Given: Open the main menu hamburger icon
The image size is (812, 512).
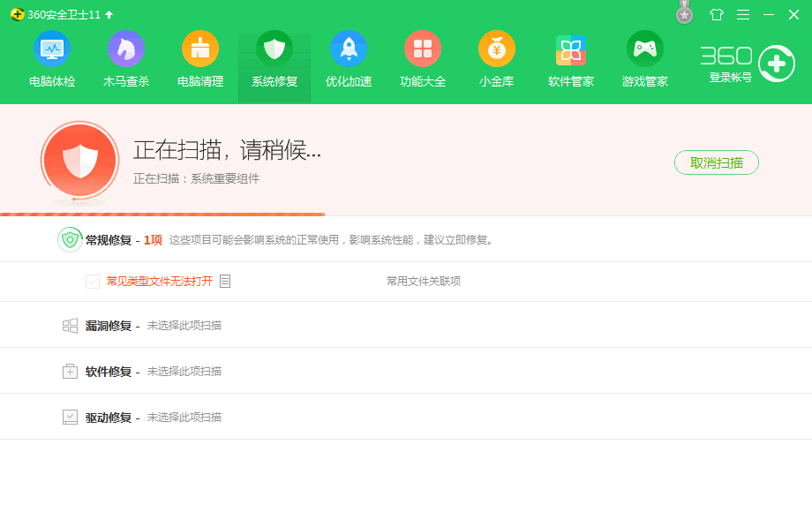Looking at the screenshot, I should coord(743,14).
